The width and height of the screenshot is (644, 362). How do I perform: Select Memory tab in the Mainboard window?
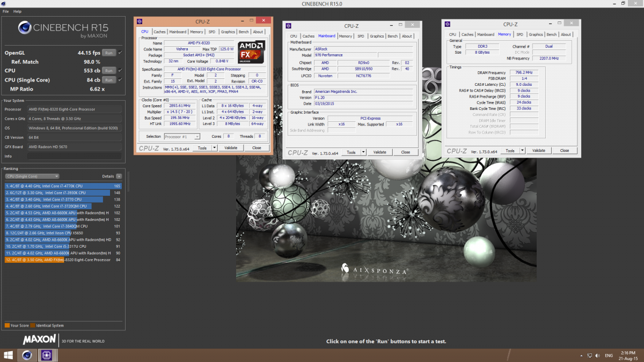[x=346, y=36]
